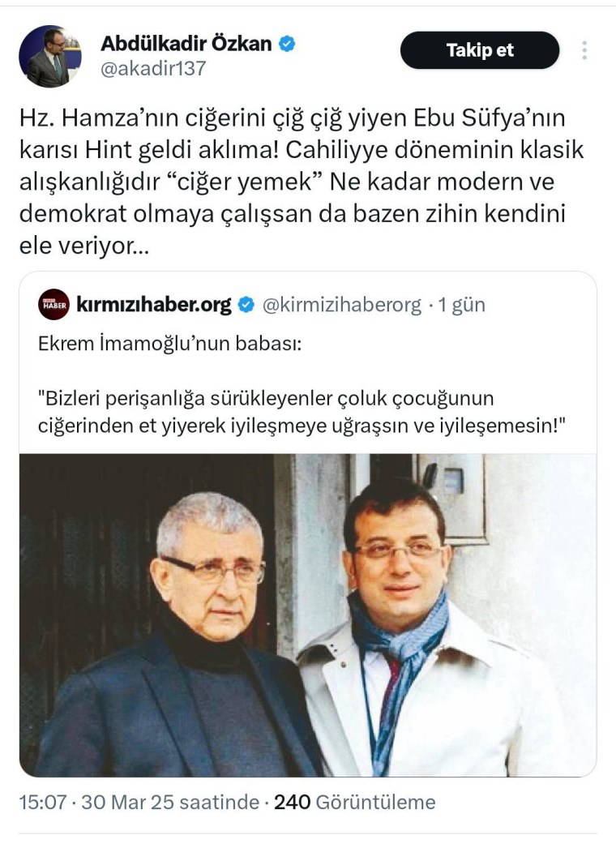The image size is (616, 848).
Task: Click the kırmızıhaber.org verified badge
Action: pyautogui.click(x=246, y=305)
